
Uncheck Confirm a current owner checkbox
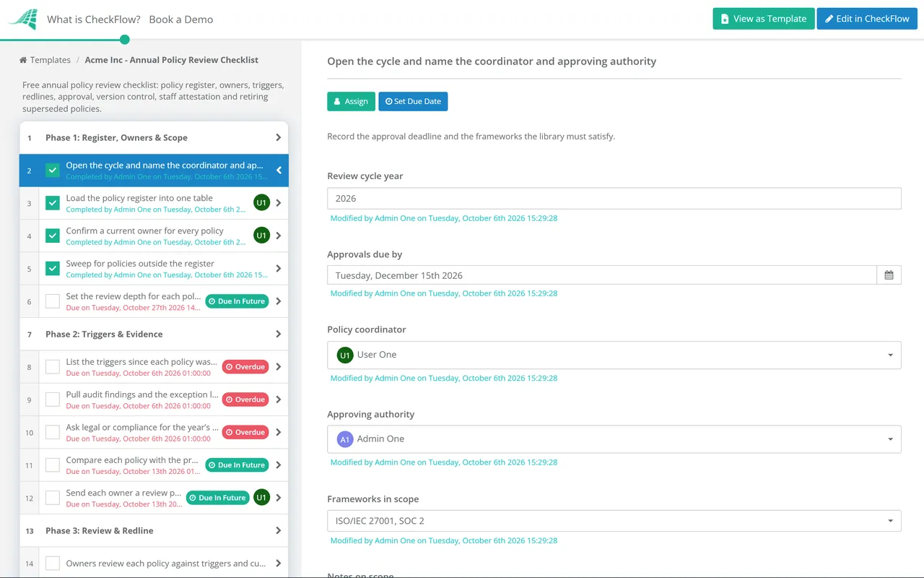point(53,236)
